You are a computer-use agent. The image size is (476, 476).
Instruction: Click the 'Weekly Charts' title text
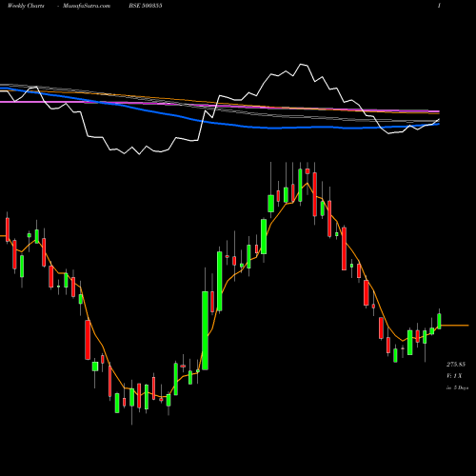pyautogui.click(x=26, y=6)
